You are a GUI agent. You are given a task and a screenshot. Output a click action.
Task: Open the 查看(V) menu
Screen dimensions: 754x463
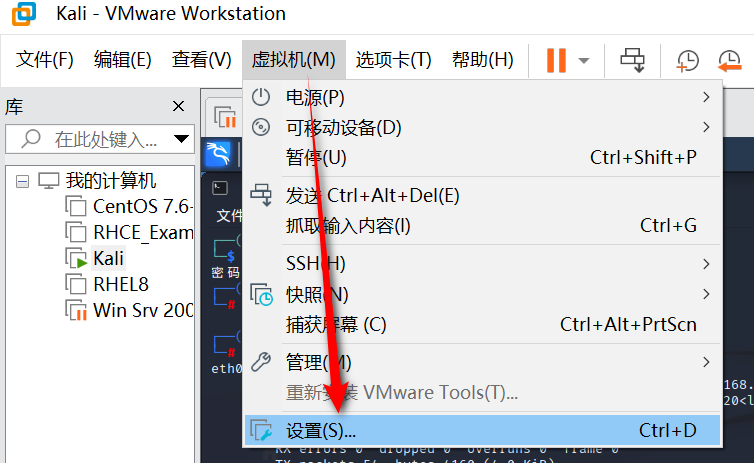(x=201, y=60)
